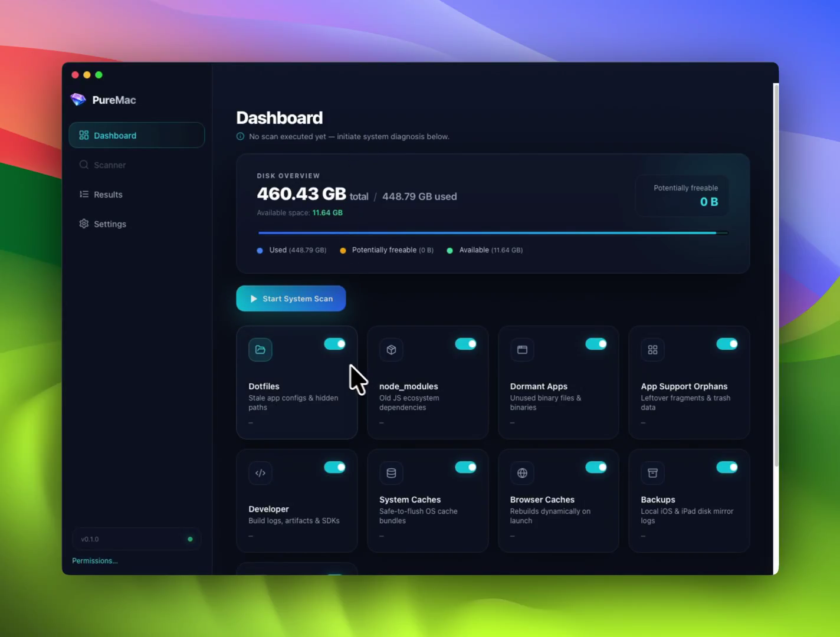Click the App Support Orphans card title
This screenshot has width=840, height=637.
pyautogui.click(x=684, y=386)
